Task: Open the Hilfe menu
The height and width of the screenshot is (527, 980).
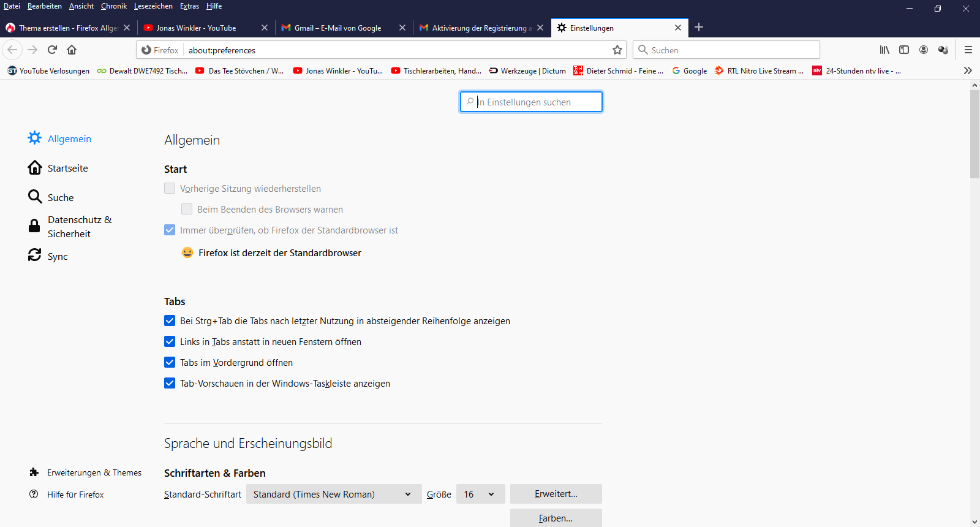Action: [x=214, y=6]
